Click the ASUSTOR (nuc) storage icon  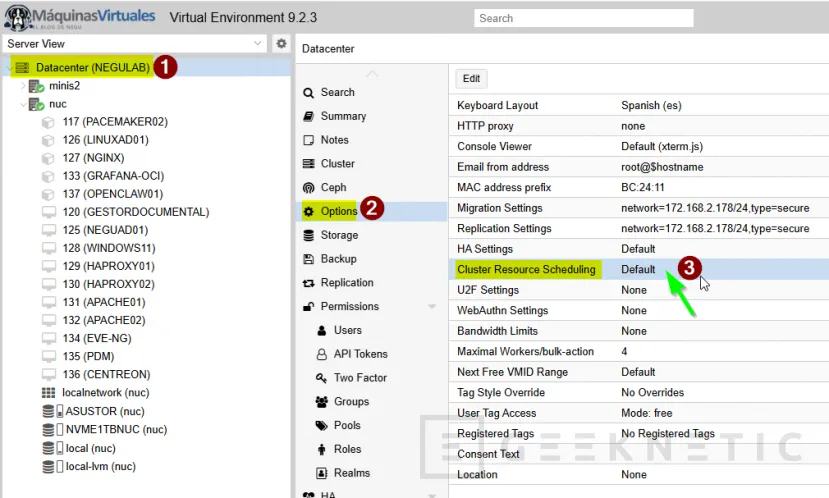[x=52, y=411]
